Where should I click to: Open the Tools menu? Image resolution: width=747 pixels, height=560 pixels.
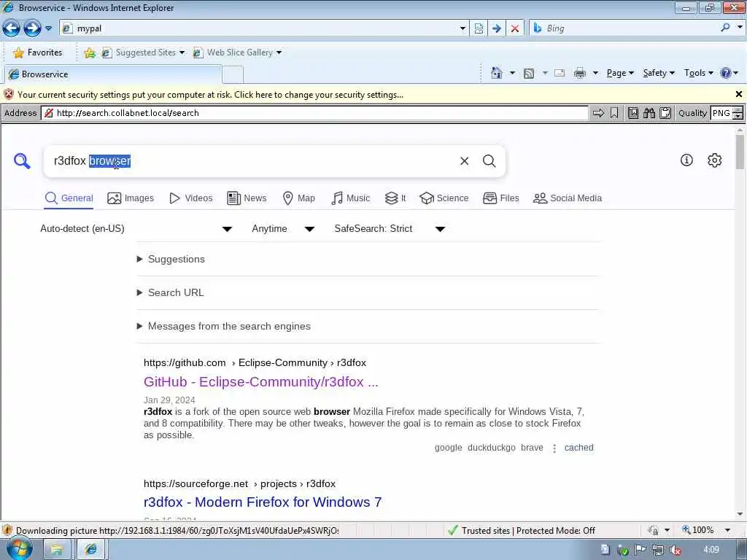pos(698,73)
